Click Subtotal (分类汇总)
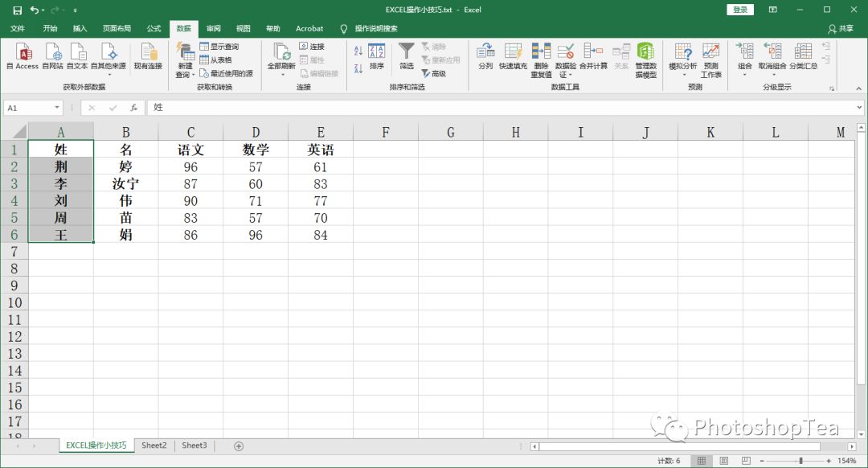Viewport: 868px width, 468px height. 803,56
